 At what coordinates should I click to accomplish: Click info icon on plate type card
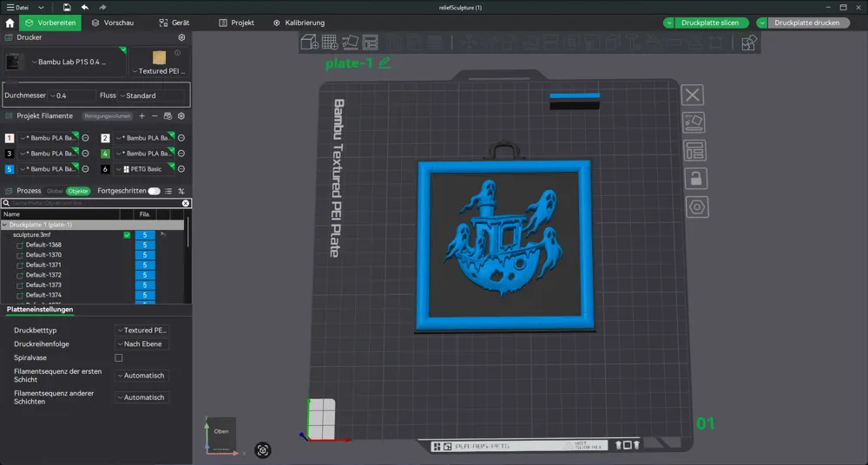pyautogui.click(x=178, y=53)
